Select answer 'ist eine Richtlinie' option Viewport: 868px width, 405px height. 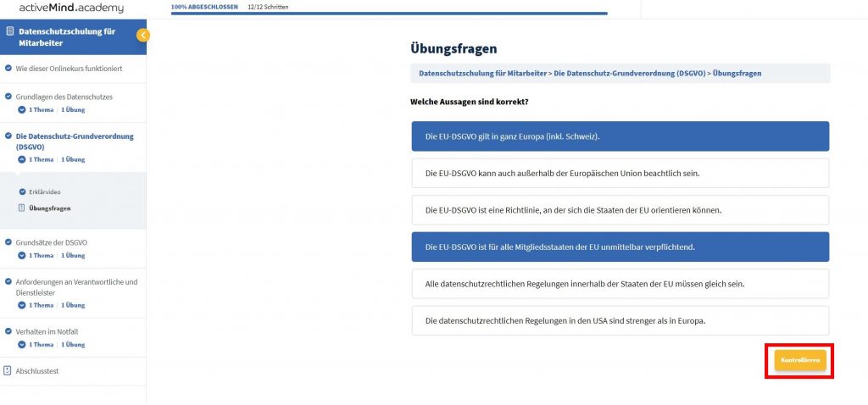coord(620,210)
